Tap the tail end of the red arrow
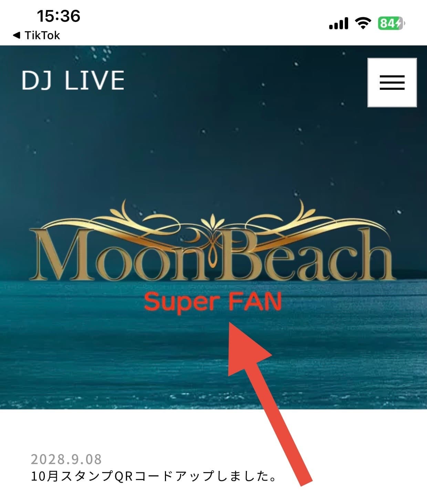Viewport: 427px width, 504px height. 306,480
